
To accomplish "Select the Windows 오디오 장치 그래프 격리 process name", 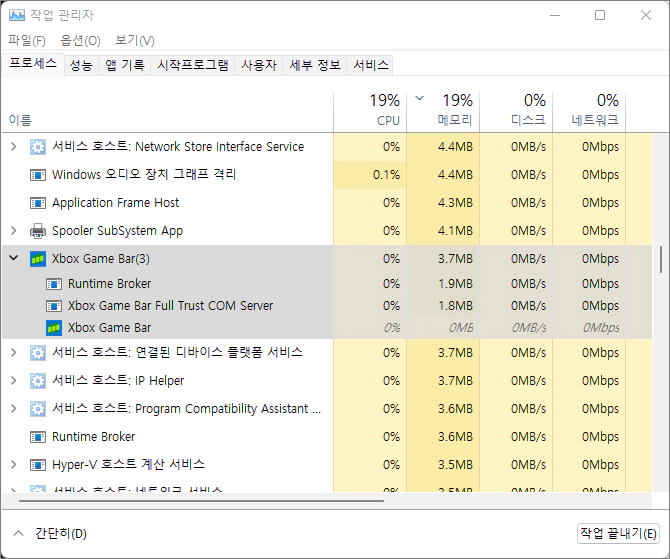I will 144,175.
